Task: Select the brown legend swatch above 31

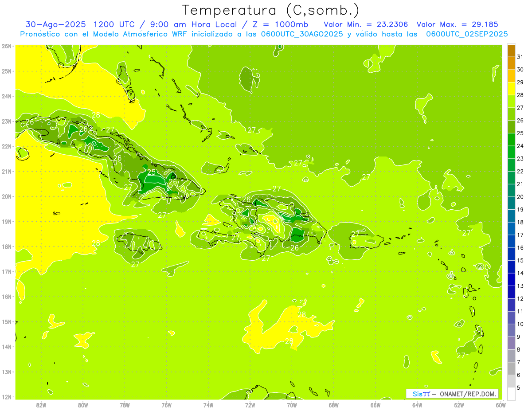Action: click(511, 50)
